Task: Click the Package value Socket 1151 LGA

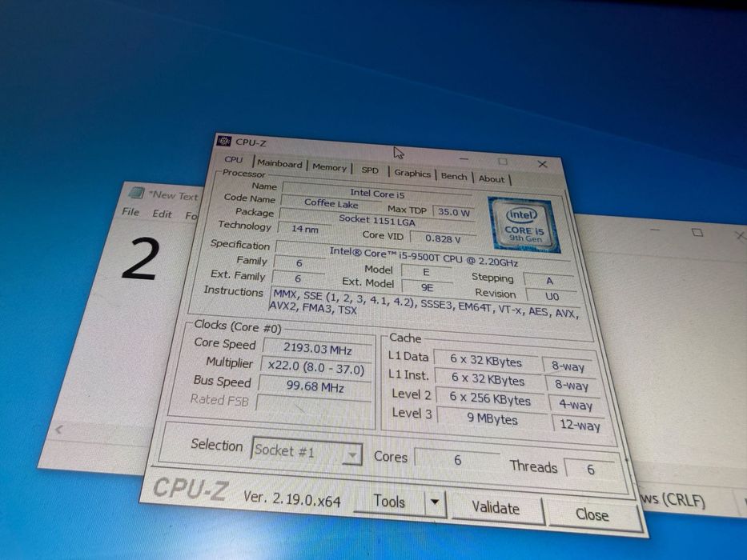Action: point(377,221)
